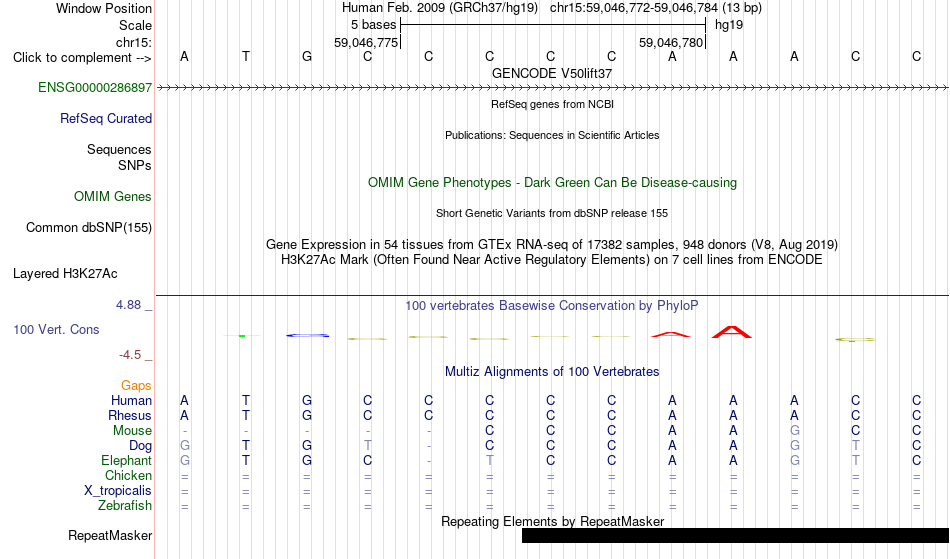Screen dimensions: 950x559
Task: Click the Rhesus species label
Action: (130, 416)
